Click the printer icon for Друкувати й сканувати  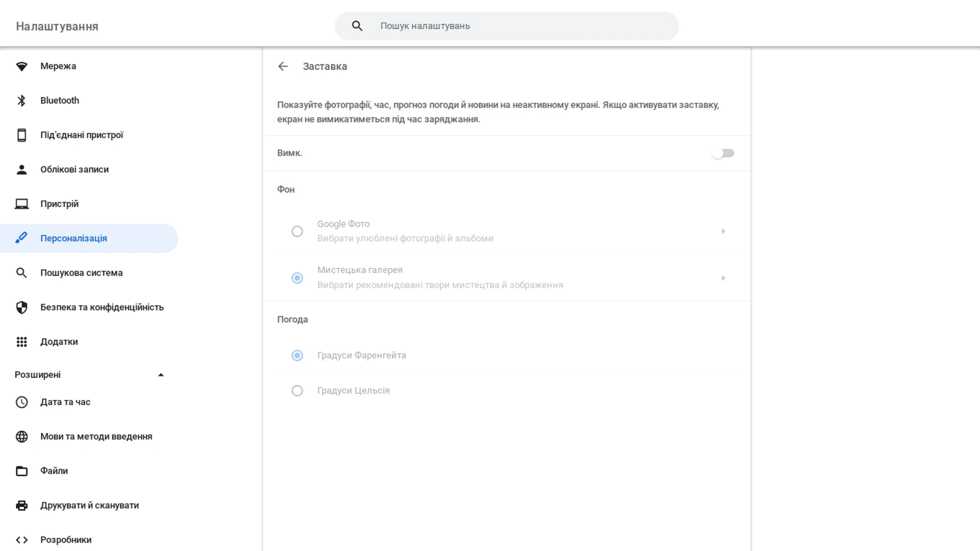pyautogui.click(x=21, y=506)
